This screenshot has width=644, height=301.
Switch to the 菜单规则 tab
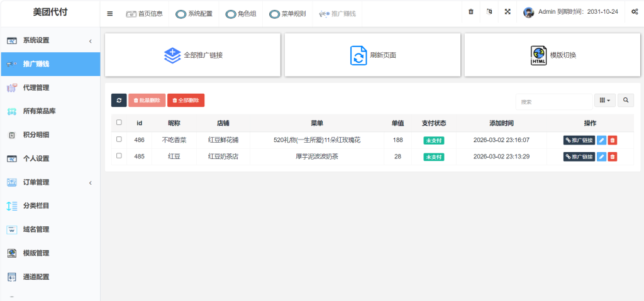tap(287, 14)
